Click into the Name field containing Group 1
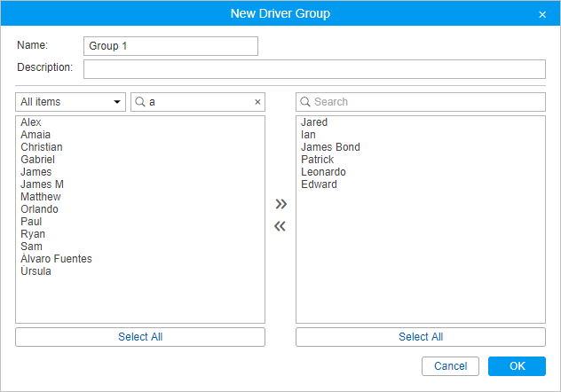The height and width of the screenshot is (392, 561). [x=170, y=46]
